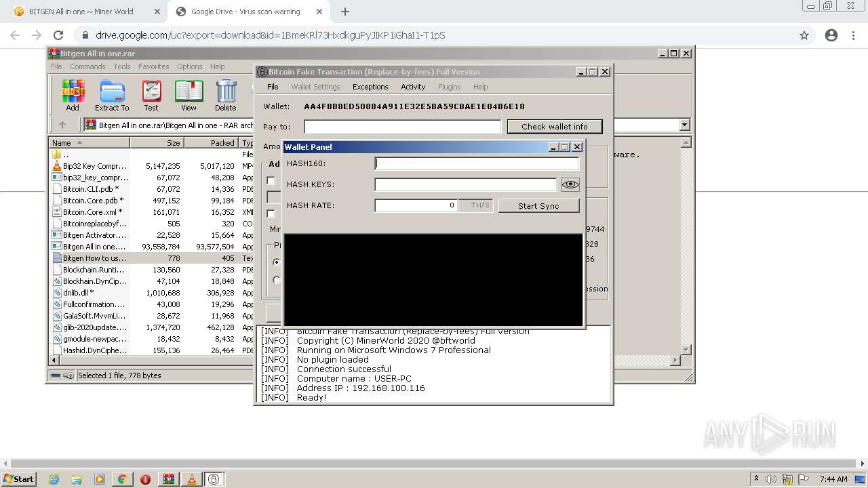Image resolution: width=868 pixels, height=488 pixels.
Task: Open the File menu in Bitcoin Fake Transaction
Action: tap(273, 87)
